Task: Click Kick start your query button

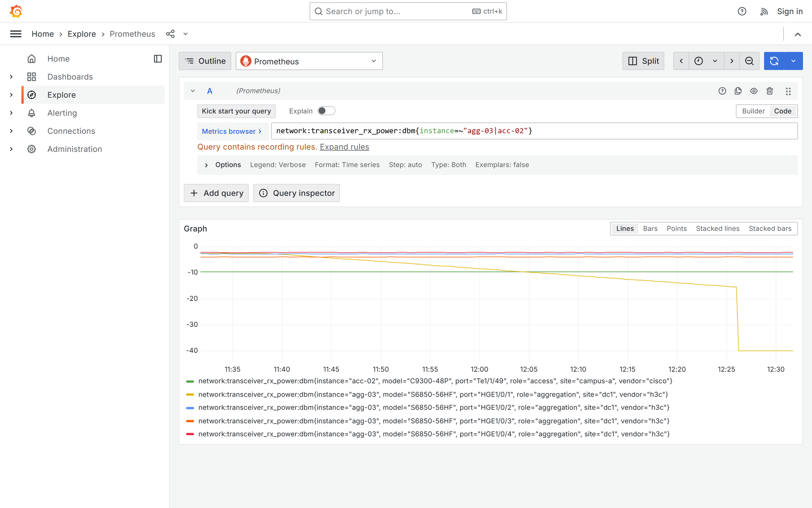Action: pos(236,111)
